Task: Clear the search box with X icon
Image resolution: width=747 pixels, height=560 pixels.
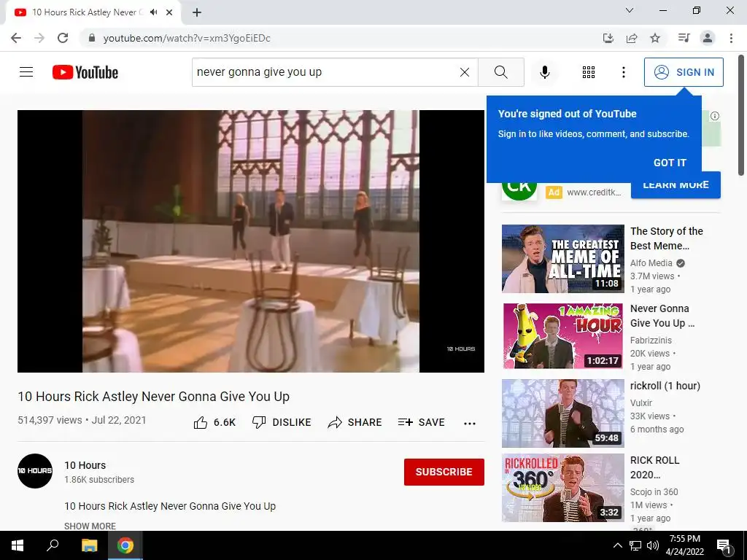Action: [x=465, y=72]
